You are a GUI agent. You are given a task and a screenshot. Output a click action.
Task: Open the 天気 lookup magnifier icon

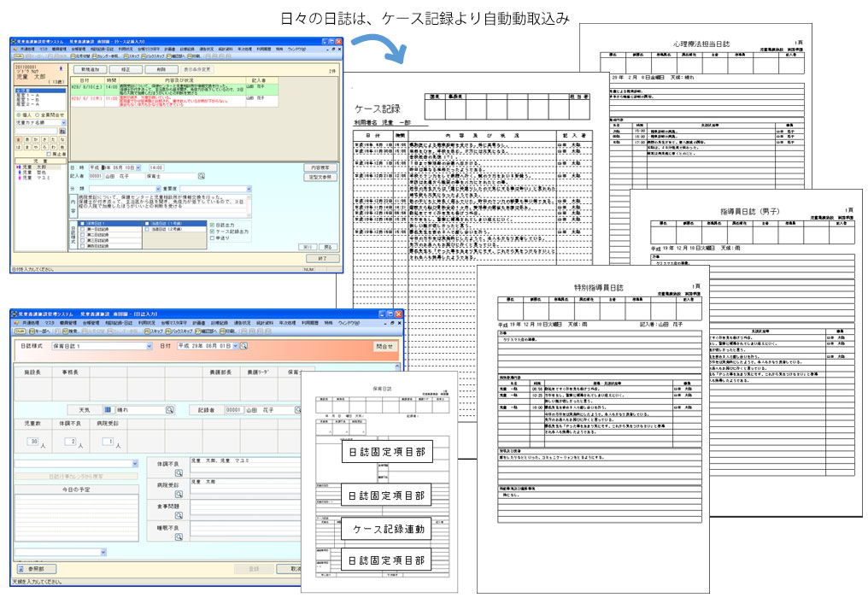(x=170, y=410)
